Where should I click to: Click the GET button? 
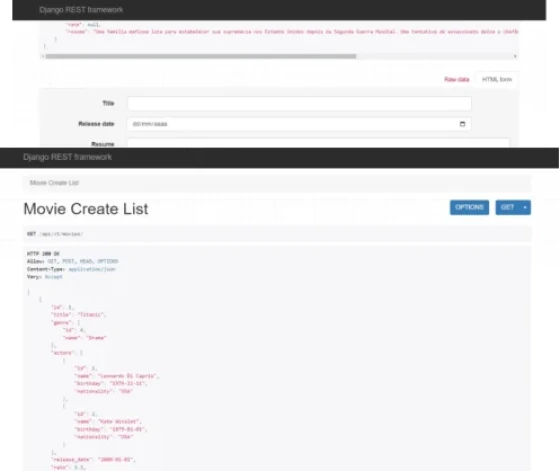tap(507, 208)
